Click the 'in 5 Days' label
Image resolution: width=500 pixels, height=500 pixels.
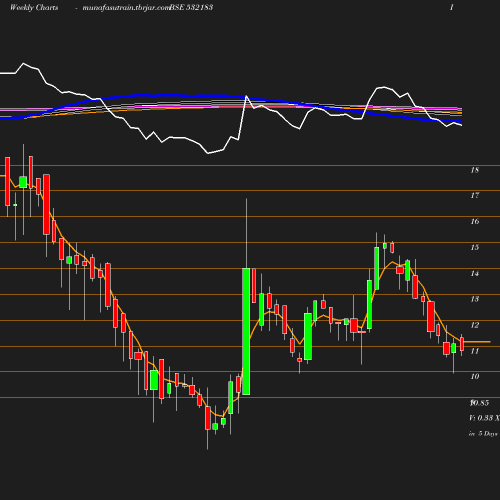coord(483,434)
